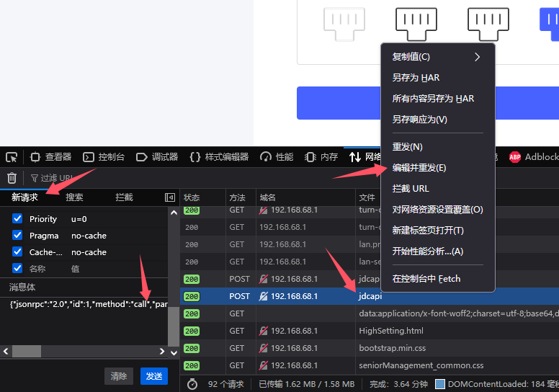Screen dimensions: 559x392
Task: Click the first greyed LAN port icon
Action: click(344, 24)
